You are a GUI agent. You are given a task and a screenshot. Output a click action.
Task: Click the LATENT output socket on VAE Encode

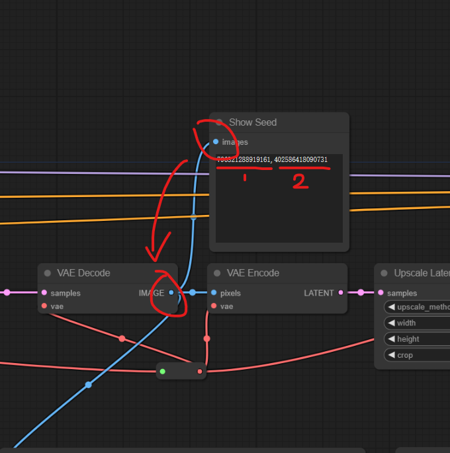[341, 293]
